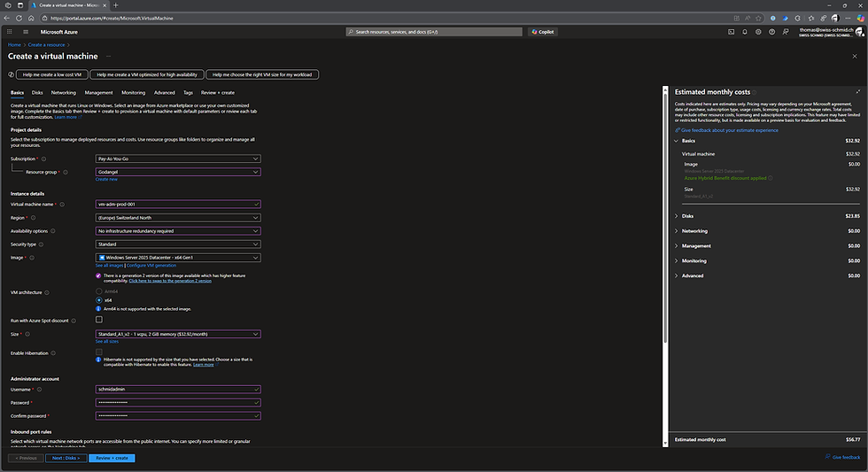Click the info icon next to Subscription

(43, 159)
